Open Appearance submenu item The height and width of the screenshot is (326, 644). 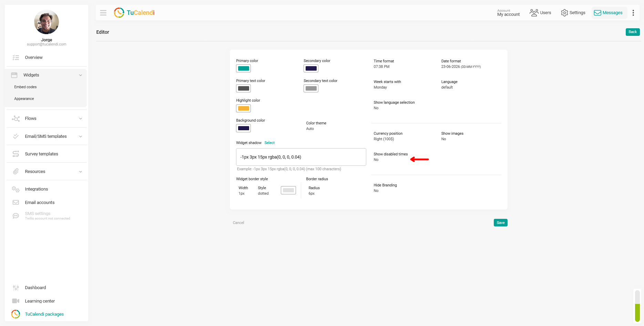[x=24, y=99]
